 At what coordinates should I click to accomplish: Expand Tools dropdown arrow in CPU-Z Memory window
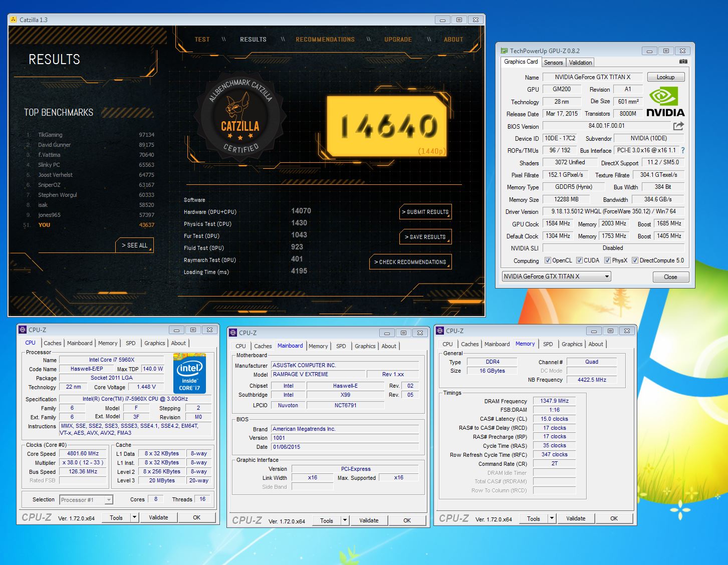coord(552,518)
